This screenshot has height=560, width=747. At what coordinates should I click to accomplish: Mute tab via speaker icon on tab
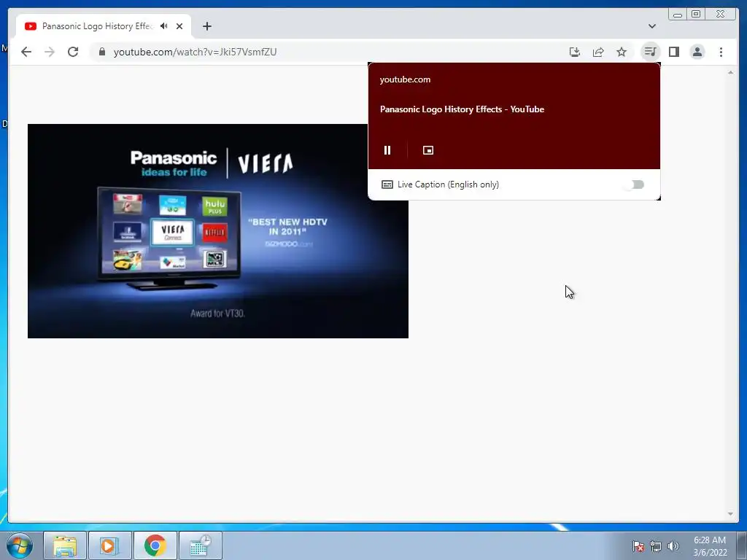tap(164, 26)
